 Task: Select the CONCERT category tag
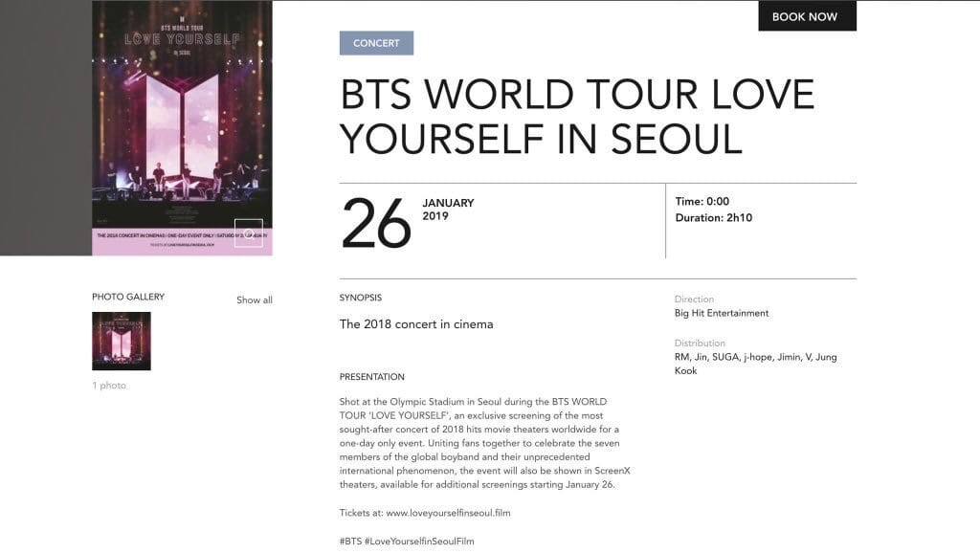(376, 43)
